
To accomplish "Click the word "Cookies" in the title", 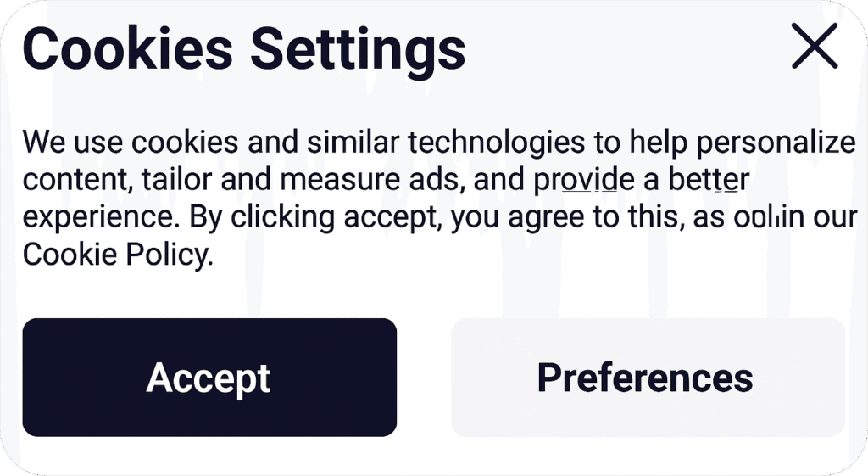I will [x=128, y=49].
